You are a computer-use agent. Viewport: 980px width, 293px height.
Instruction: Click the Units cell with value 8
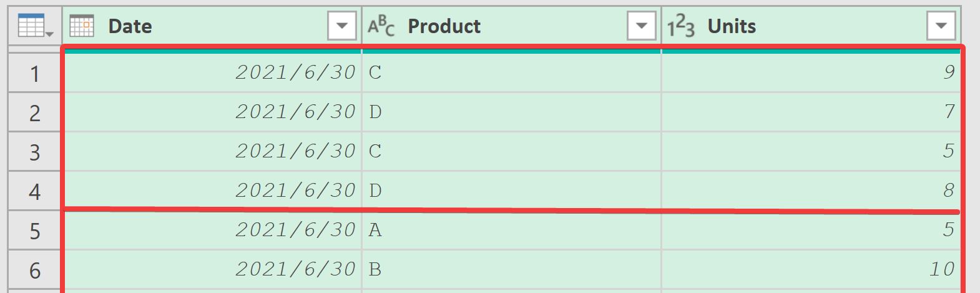pyautogui.click(x=811, y=190)
